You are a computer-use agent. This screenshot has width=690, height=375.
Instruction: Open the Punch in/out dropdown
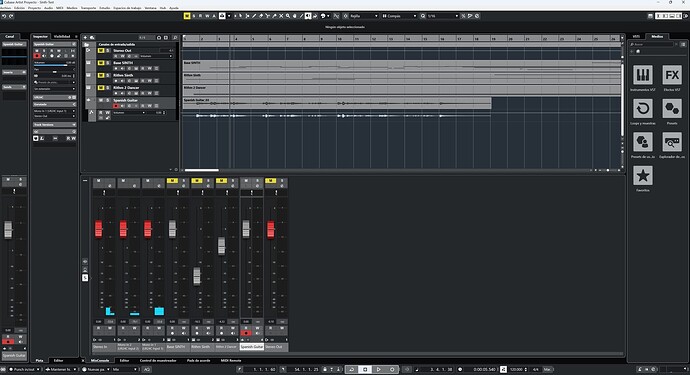click(x=24, y=369)
